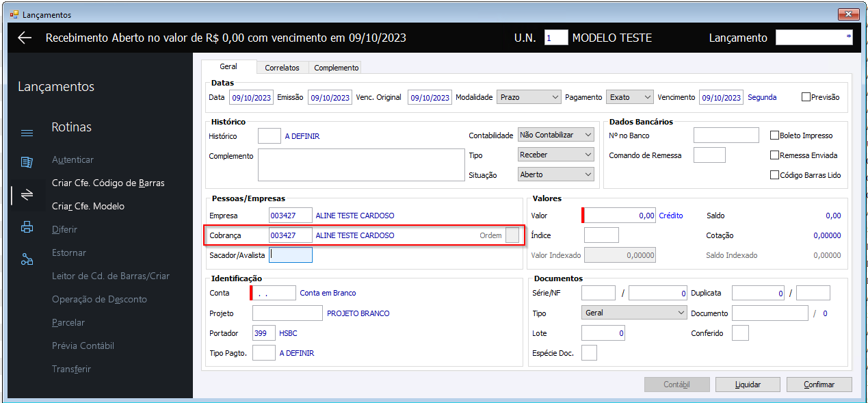Image resolution: width=868 pixels, height=403 pixels.
Task: Open the Situação dropdown set to Aberto
Action: click(555, 174)
